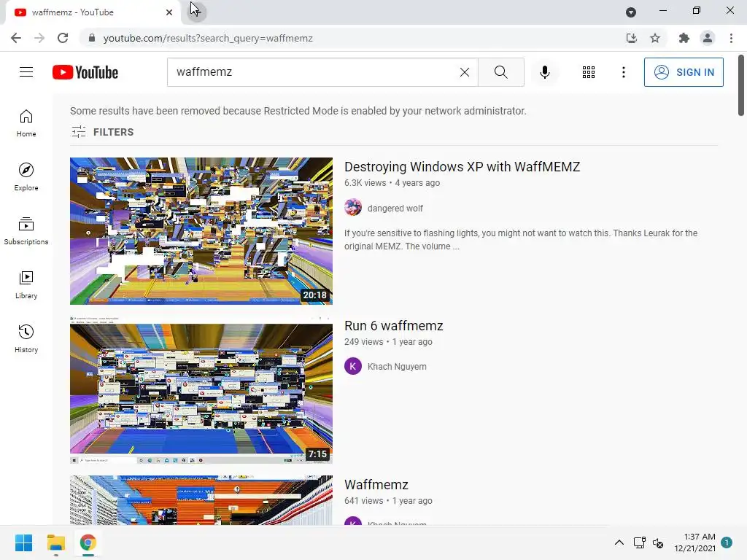The width and height of the screenshot is (747, 560).
Task: Click Chrome icon in taskbar
Action: pos(88,542)
